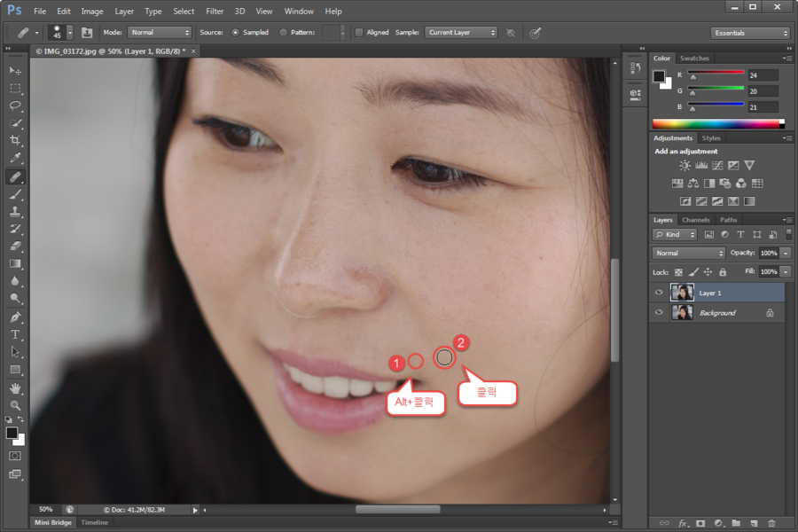Select the History Brush tool
Screen dimensions: 798x532
pos(15,229)
